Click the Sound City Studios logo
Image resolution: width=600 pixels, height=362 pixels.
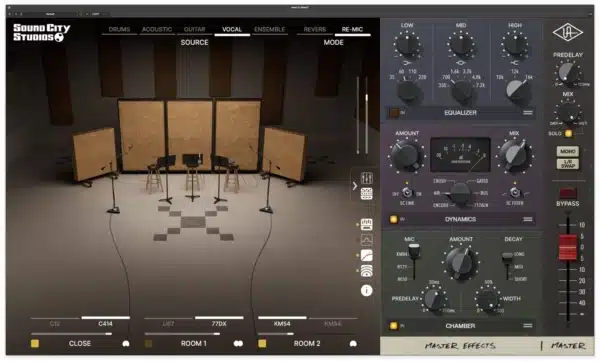coord(41,33)
